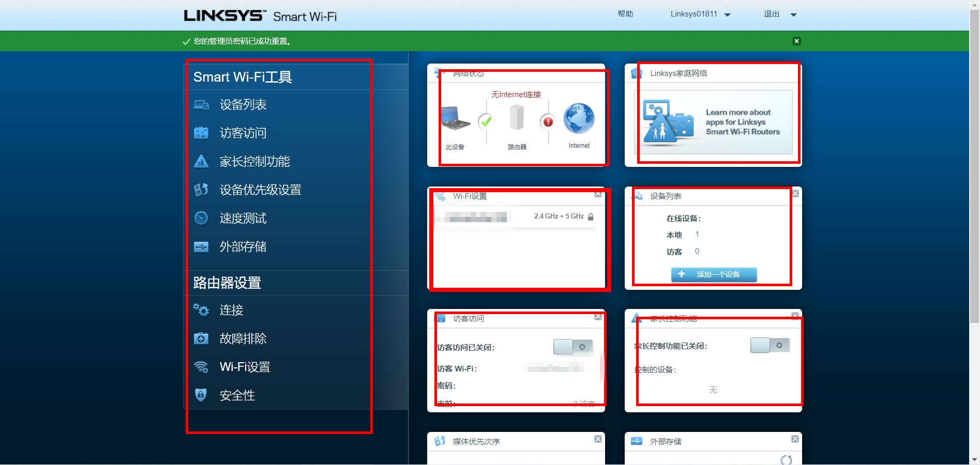Select the 设备优先级设置 sidebar icon
Image resolution: width=980 pixels, height=465 pixels.
pos(202,190)
